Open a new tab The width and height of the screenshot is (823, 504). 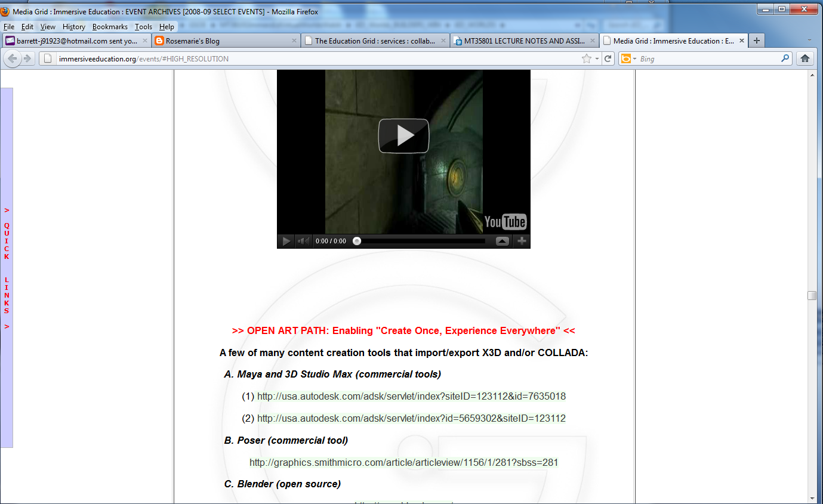(757, 41)
